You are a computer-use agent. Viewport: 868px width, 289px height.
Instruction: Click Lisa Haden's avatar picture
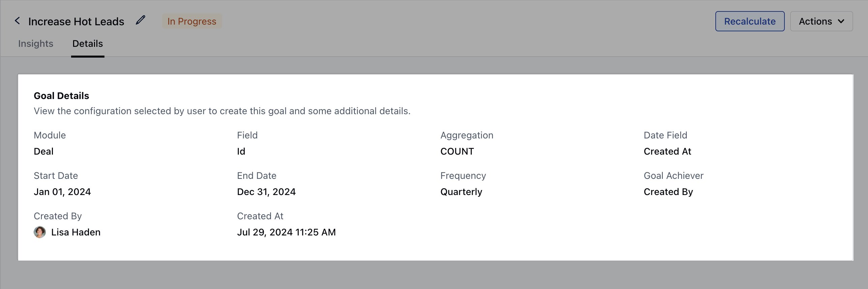(x=40, y=232)
